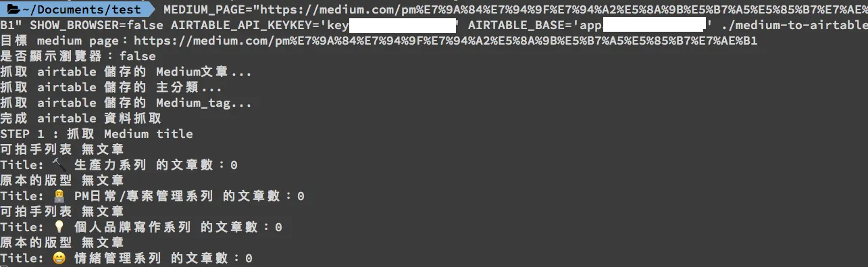
Task: Click the line 是否顯示瀏覽器:false
Action: [x=78, y=56]
